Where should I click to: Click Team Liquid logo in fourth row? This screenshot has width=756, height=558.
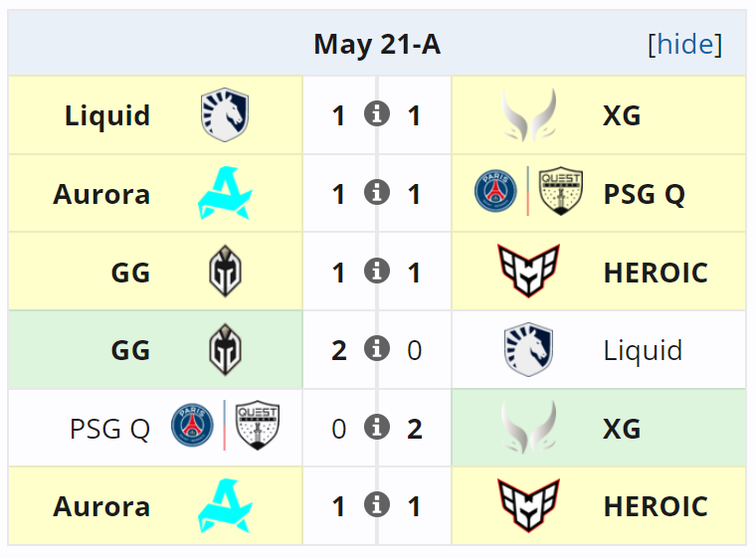click(528, 350)
